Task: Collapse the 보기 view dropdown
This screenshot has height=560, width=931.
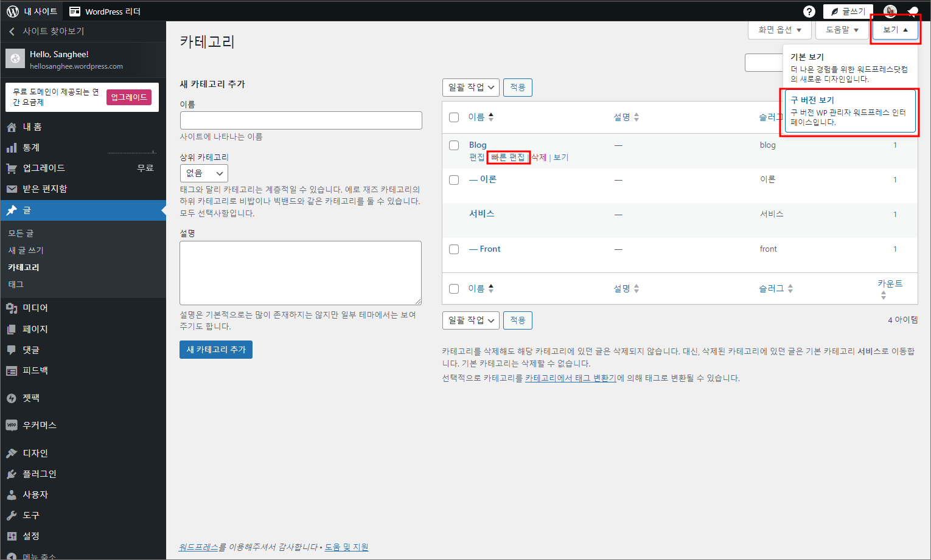Action: coord(895,30)
